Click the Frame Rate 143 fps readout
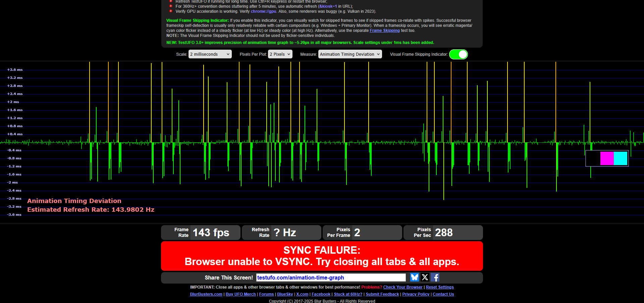 [x=201, y=233]
